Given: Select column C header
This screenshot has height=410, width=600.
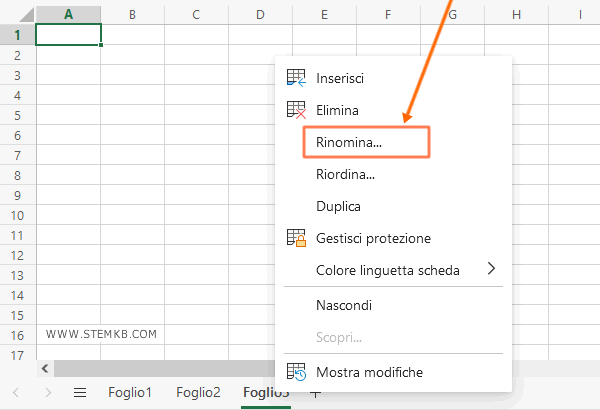Looking at the screenshot, I should [x=196, y=15].
